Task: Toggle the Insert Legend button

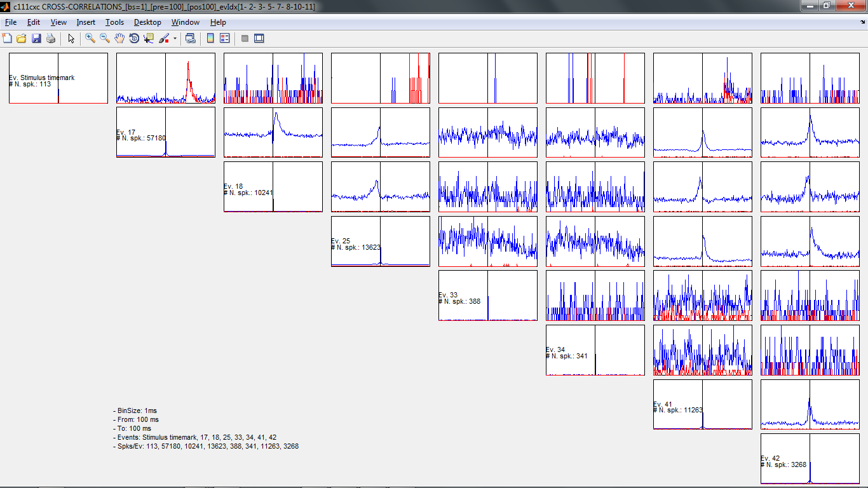Action: click(x=224, y=39)
